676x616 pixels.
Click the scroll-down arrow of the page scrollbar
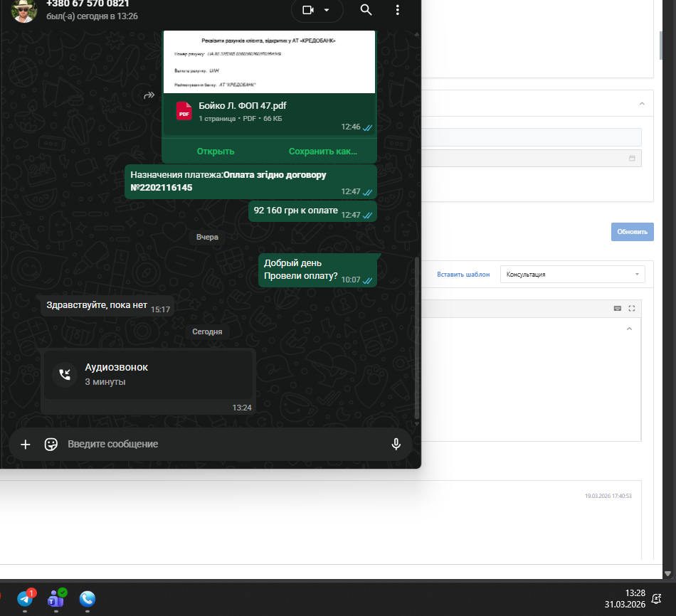pyautogui.click(x=667, y=574)
